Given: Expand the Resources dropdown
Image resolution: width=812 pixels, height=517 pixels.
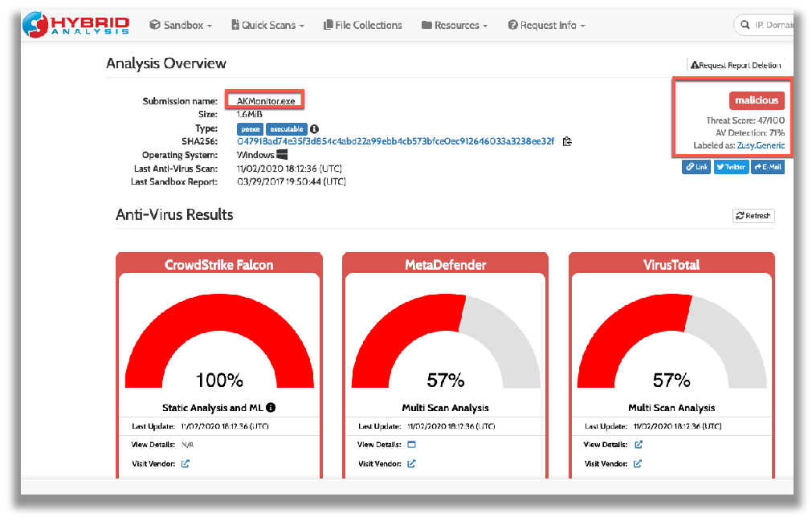Looking at the screenshot, I should (454, 25).
